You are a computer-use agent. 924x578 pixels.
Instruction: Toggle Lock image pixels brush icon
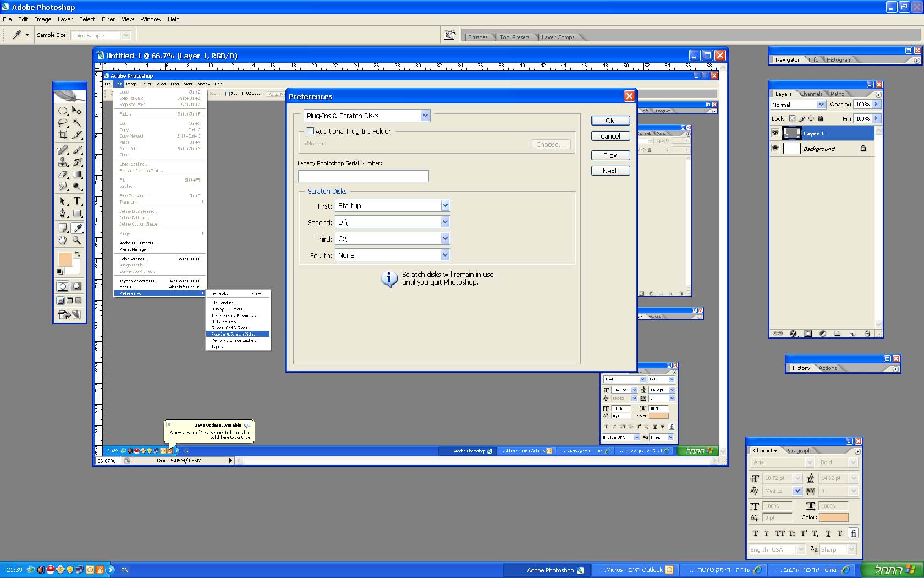pos(802,118)
